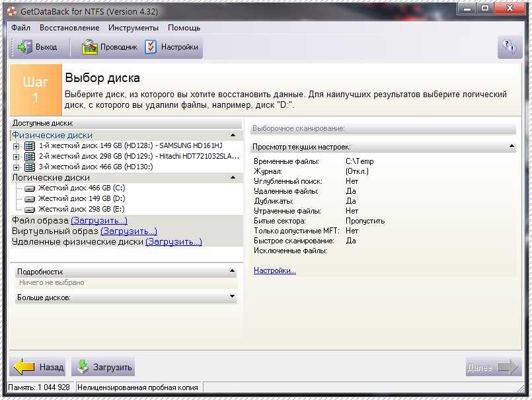
Task: Click the Удаленные файлы label
Action: click(286, 191)
